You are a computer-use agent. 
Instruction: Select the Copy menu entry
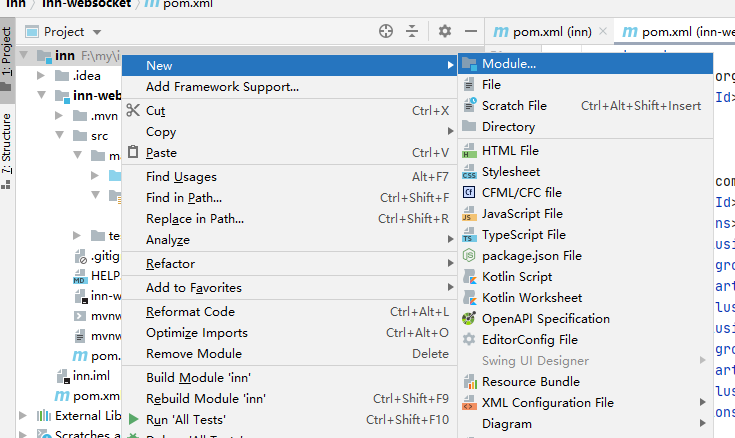click(x=289, y=132)
